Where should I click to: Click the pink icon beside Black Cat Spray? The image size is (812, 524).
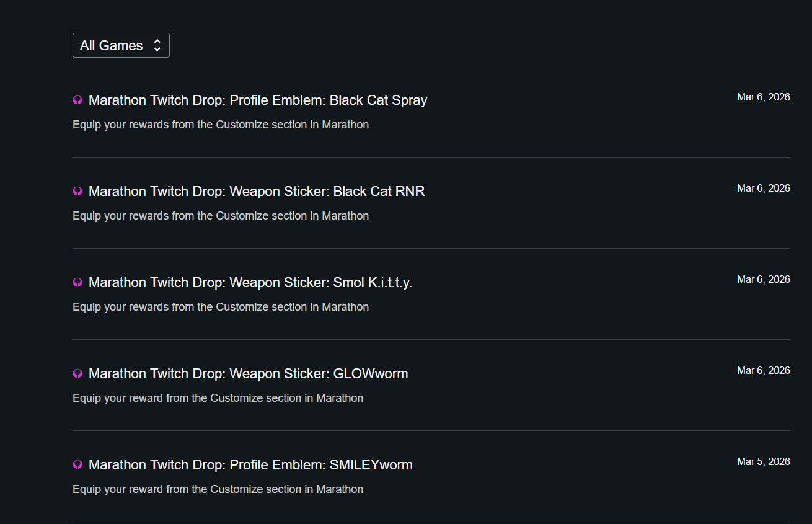click(x=77, y=100)
